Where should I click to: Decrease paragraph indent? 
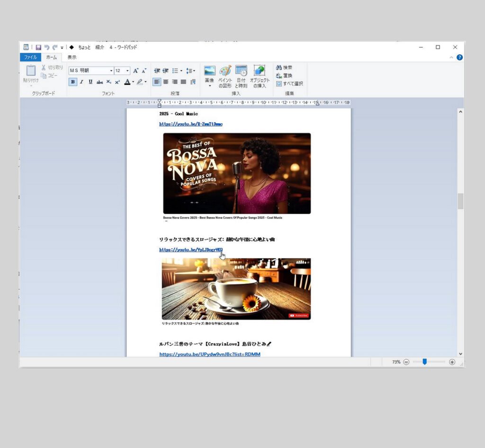click(157, 71)
